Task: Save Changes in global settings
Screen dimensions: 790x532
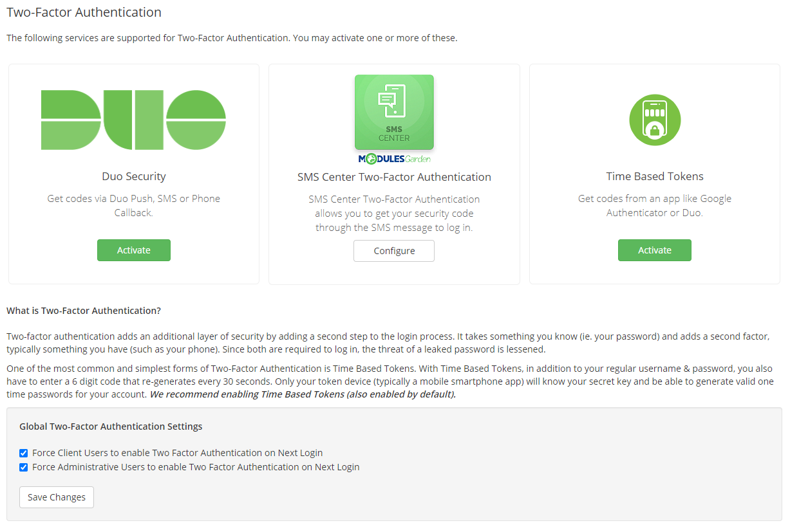Action: click(56, 497)
